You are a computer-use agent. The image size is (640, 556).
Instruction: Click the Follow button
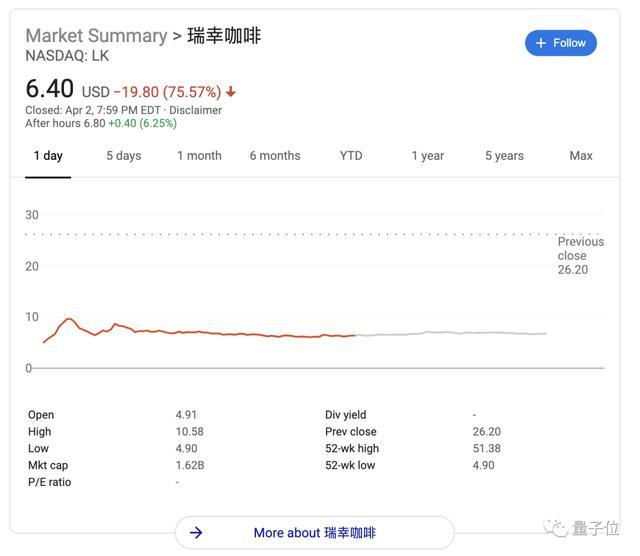point(560,43)
